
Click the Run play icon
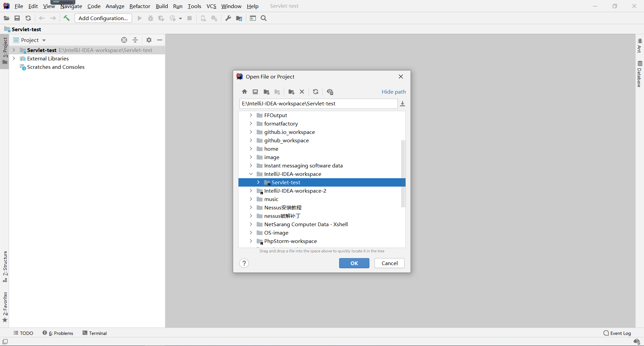(x=140, y=18)
